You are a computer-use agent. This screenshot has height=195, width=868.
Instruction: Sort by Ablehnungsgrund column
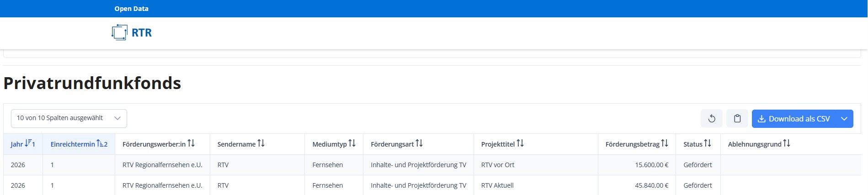point(787,143)
